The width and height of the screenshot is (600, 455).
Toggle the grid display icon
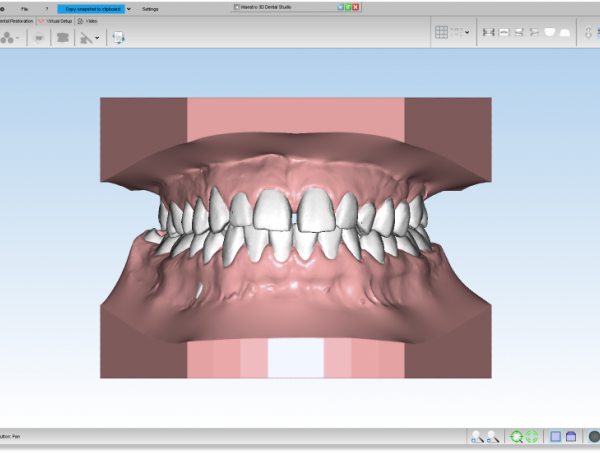click(x=441, y=33)
